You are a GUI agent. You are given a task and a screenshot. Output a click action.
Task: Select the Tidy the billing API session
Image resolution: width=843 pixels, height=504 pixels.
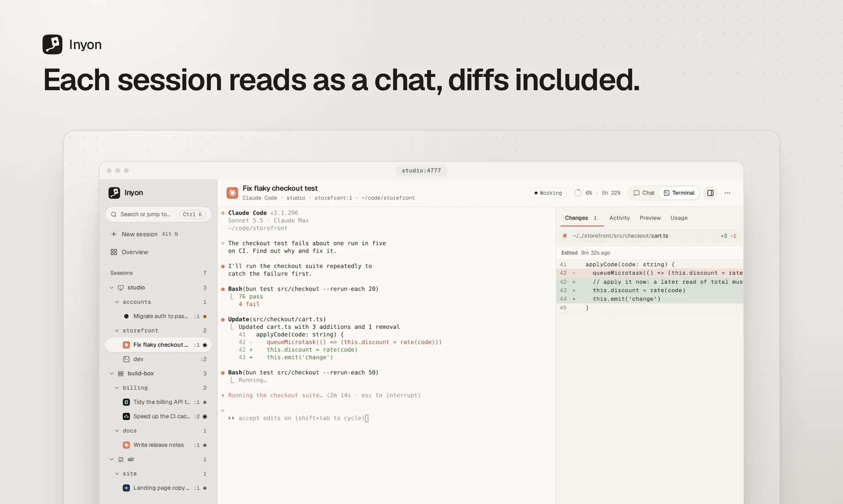tap(158, 402)
